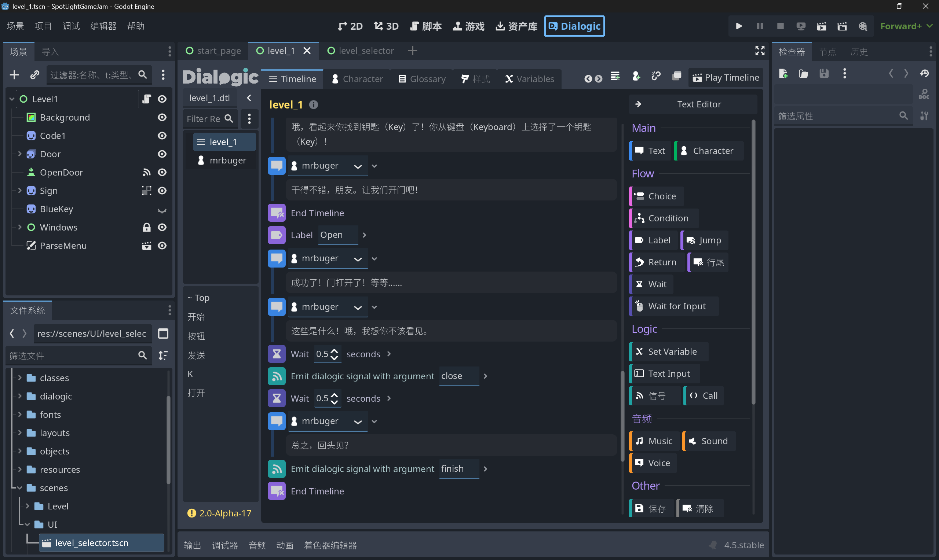Viewport: 939px width, 560px height.
Task: Unlock the Windows node
Action: [x=146, y=227]
